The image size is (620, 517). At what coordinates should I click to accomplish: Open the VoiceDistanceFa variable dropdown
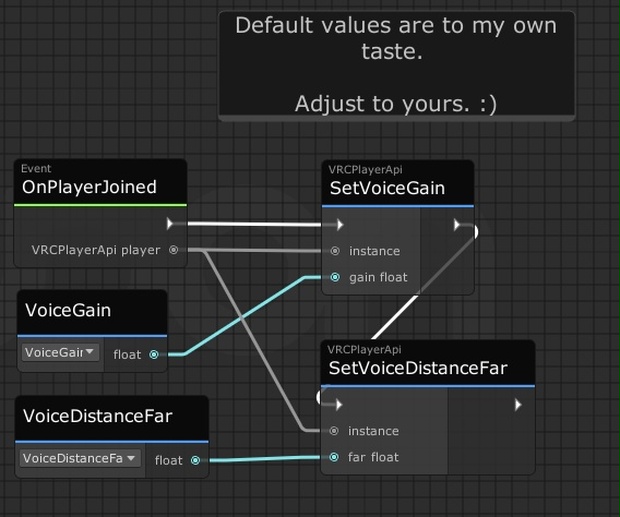(x=80, y=458)
